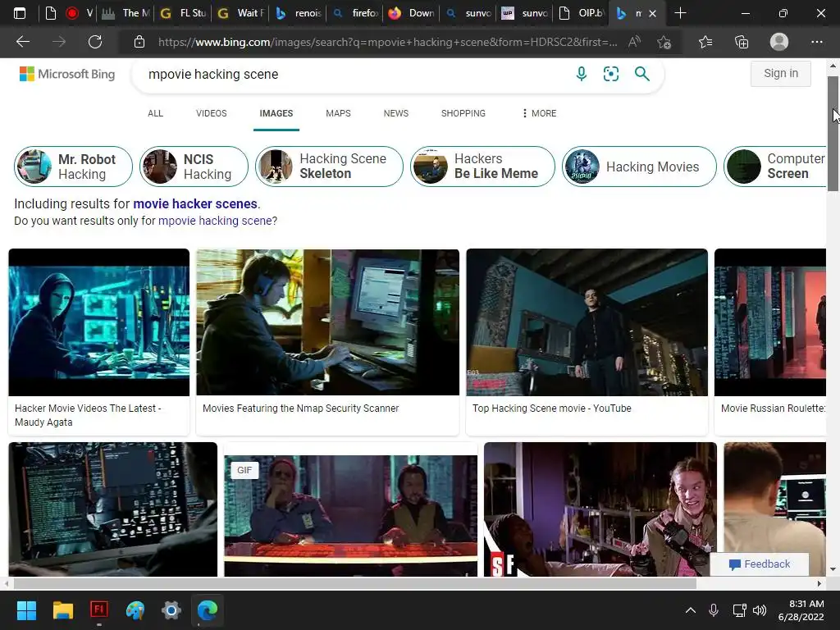Switch to the NEWS tab

pyautogui.click(x=396, y=113)
